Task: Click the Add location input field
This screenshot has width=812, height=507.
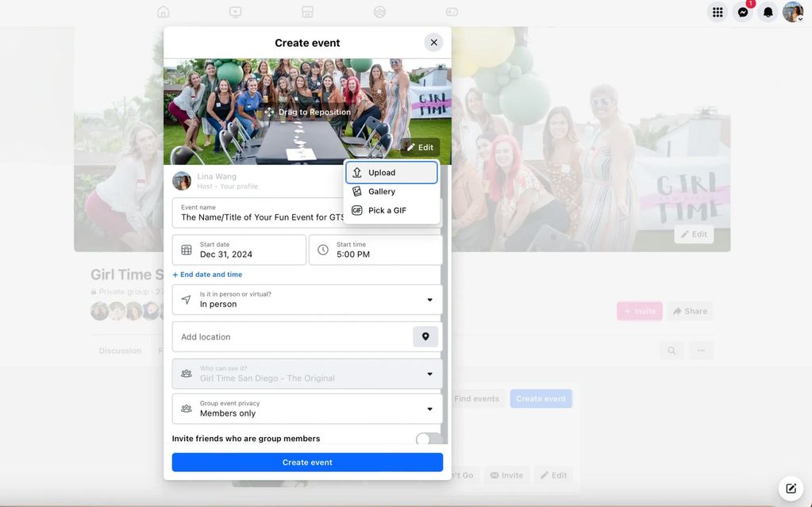Action: (x=291, y=336)
